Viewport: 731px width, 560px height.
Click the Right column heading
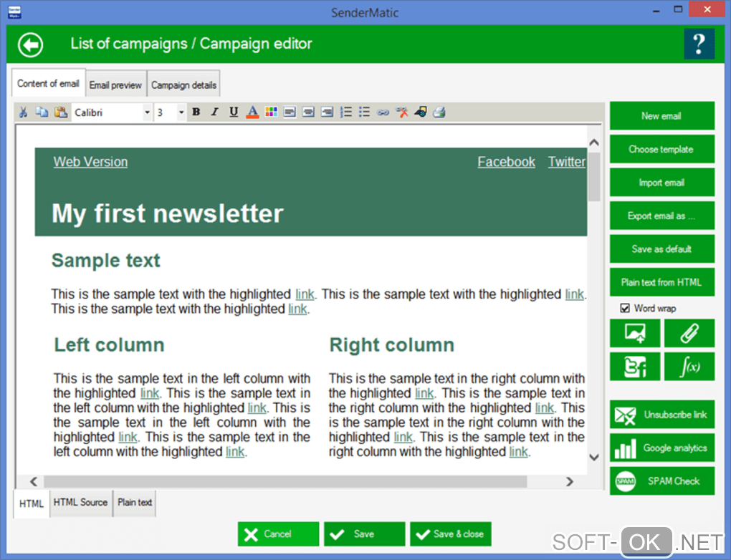(391, 344)
